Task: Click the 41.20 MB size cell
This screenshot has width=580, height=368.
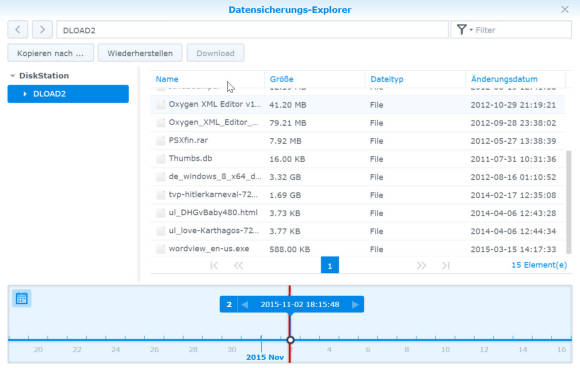Action: click(x=288, y=105)
